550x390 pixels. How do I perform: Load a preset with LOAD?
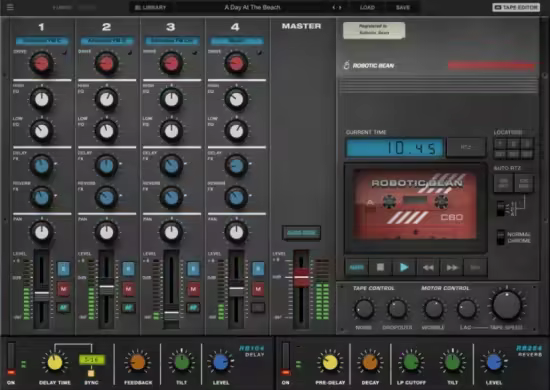click(367, 7)
